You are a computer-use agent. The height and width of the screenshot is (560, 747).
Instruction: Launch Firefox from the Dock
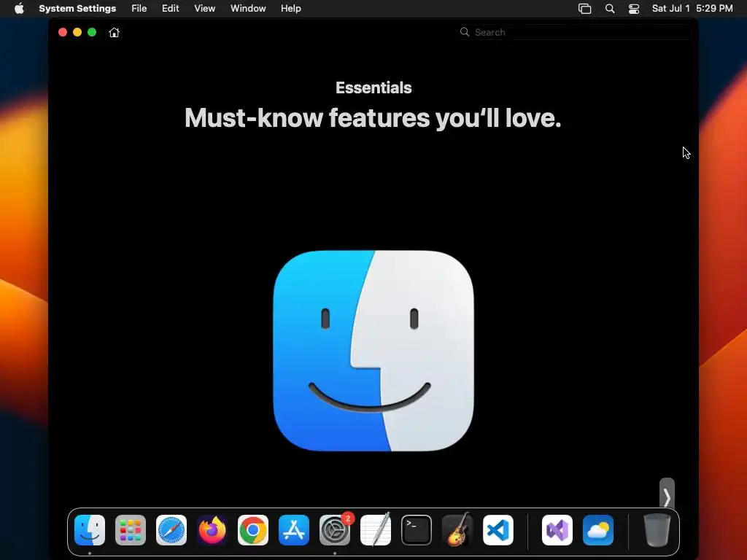(212, 530)
